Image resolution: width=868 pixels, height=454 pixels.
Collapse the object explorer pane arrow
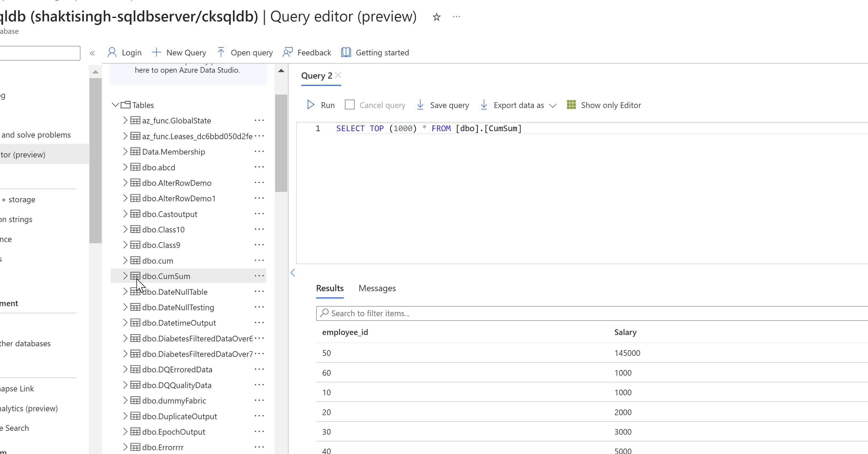(293, 273)
